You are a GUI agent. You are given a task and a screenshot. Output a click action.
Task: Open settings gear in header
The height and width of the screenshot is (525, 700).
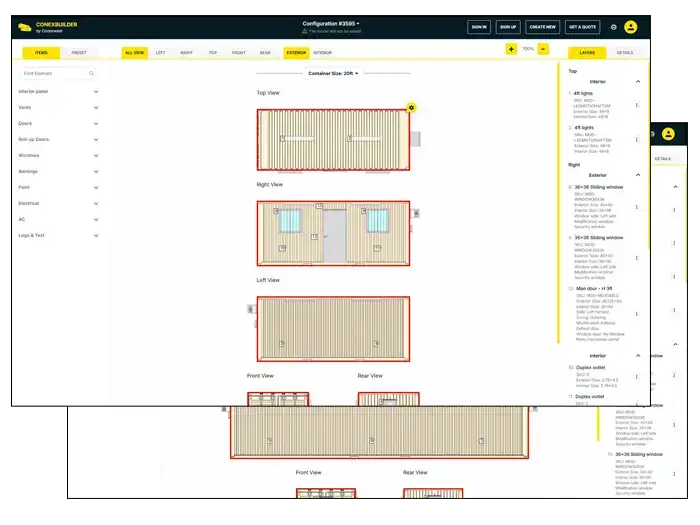(x=614, y=27)
